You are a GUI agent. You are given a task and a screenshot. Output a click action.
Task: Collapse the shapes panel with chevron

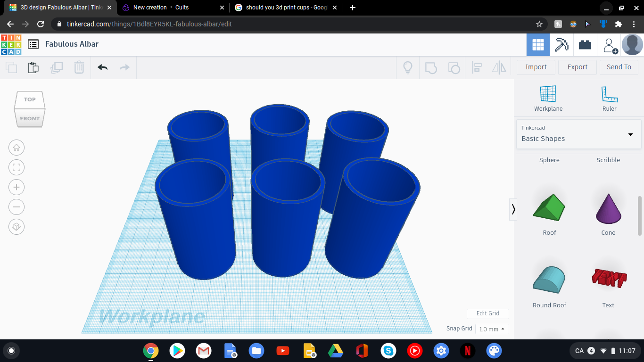click(x=513, y=209)
